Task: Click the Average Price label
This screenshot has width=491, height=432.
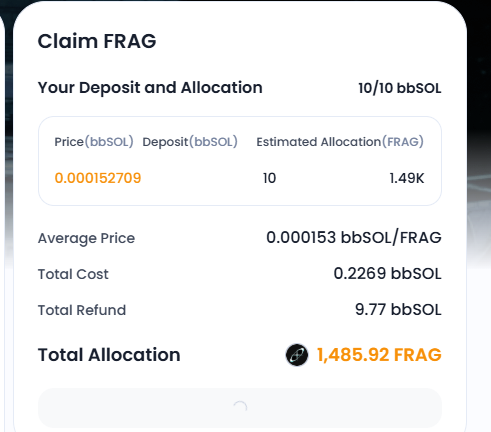Action: [86, 239]
